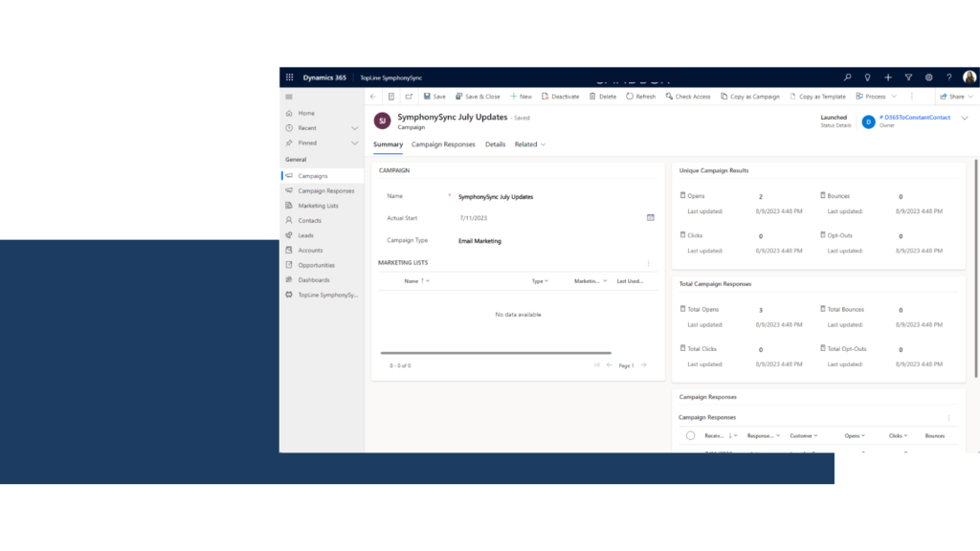The image size is (980, 551).
Task: Open the Dynamics 365 app launcher waffle
Action: pos(289,77)
